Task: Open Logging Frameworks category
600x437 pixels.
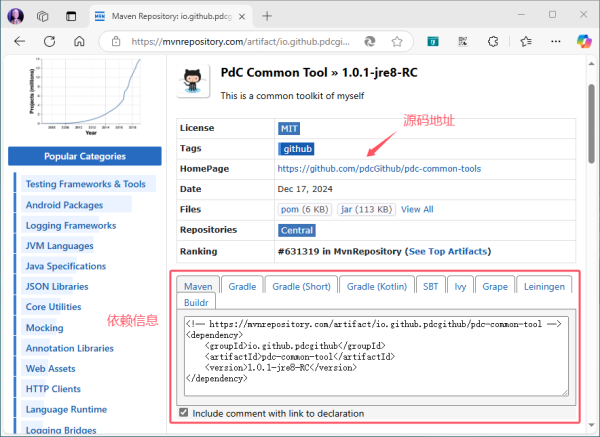Action: click(71, 225)
